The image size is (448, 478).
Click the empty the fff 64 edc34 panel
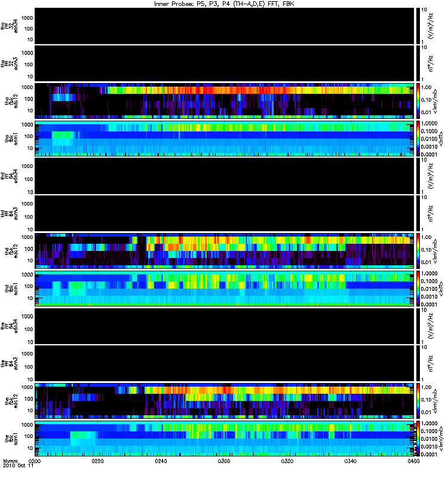click(x=224, y=326)
